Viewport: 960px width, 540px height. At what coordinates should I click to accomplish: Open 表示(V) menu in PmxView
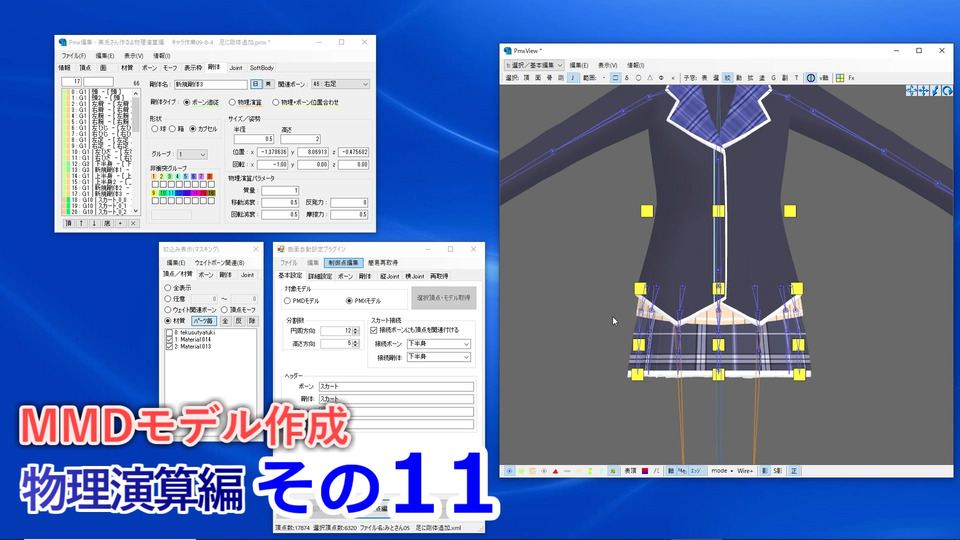coord(607,65)
